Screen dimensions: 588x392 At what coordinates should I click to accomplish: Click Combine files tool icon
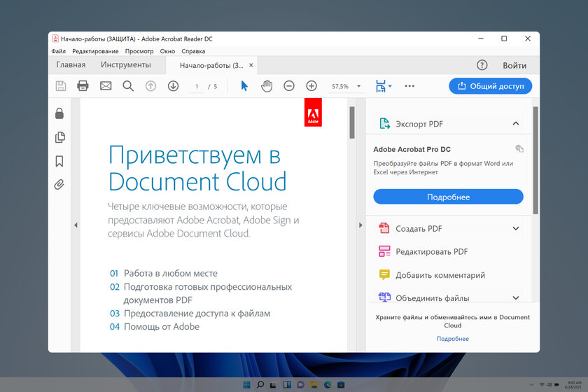click(384, 297)
